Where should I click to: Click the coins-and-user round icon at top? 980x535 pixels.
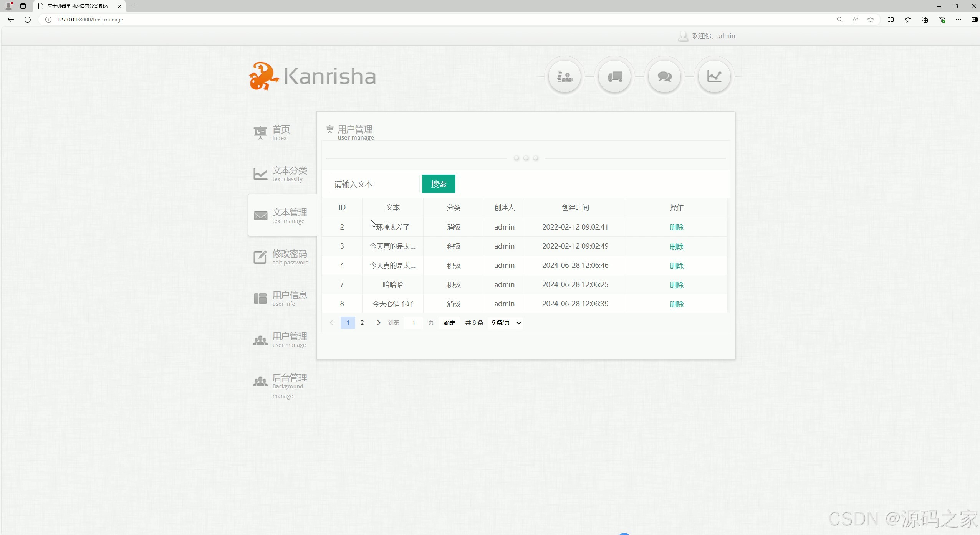pos(564,76)
